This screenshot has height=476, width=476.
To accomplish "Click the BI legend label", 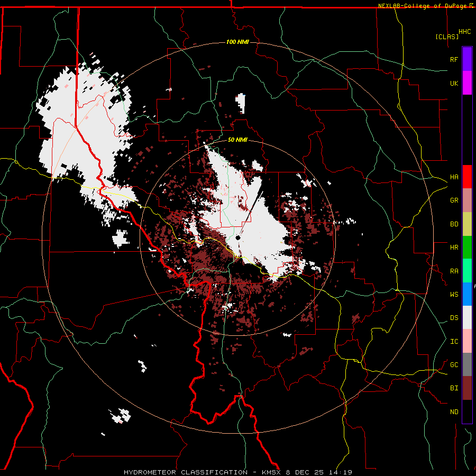I will click(x=454, y=388).
